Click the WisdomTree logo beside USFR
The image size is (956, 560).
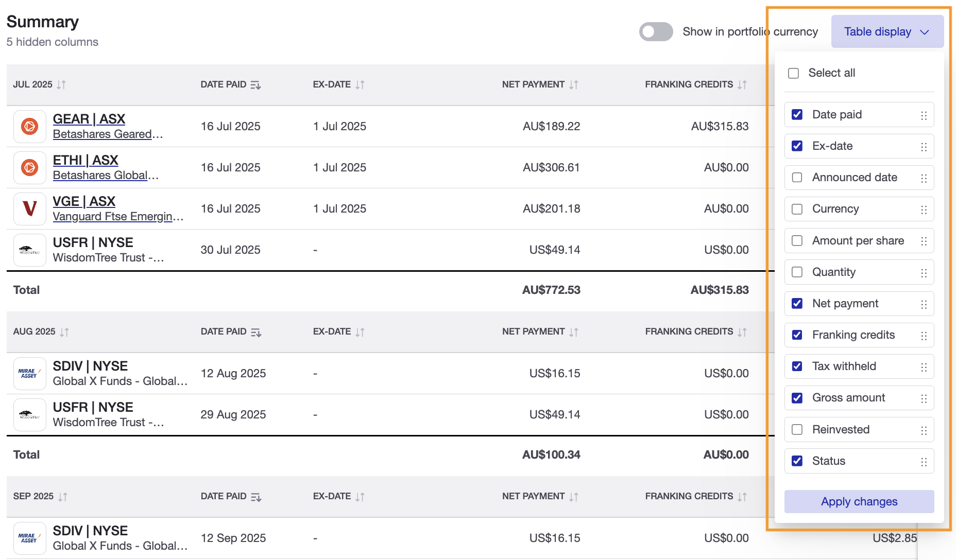click(x=29, y=250)
